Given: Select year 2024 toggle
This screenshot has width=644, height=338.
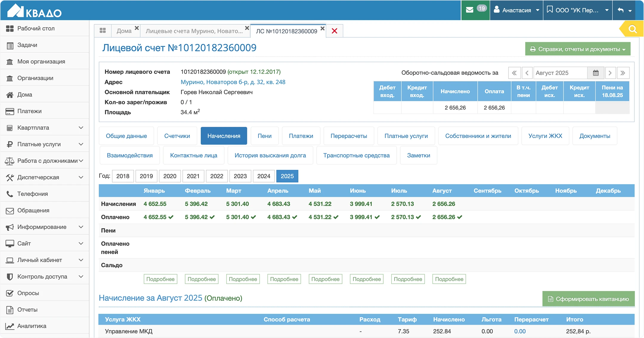Looking at the screenshot, I should click(x=264, y=176).
